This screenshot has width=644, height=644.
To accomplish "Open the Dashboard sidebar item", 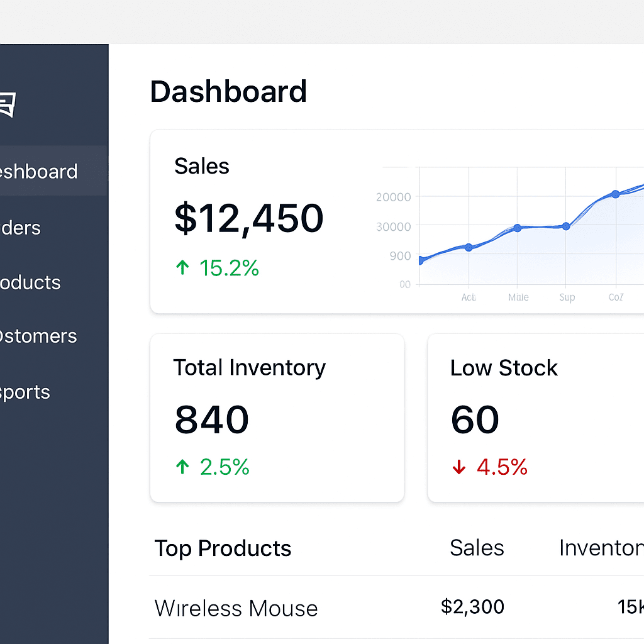I will [54, 171].
